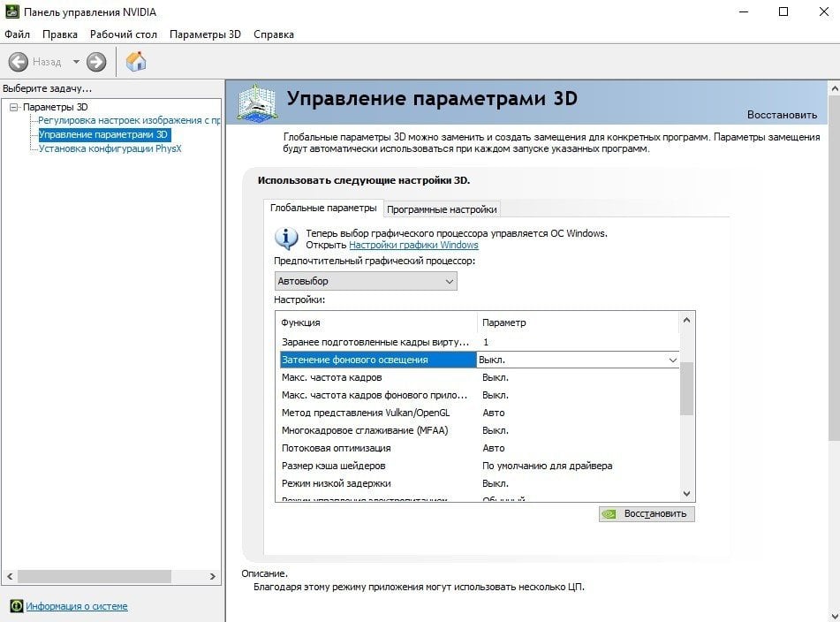Screen dimensions: 840x622
Task: Open Настройки графики Windows link
Action: (413, 245)
